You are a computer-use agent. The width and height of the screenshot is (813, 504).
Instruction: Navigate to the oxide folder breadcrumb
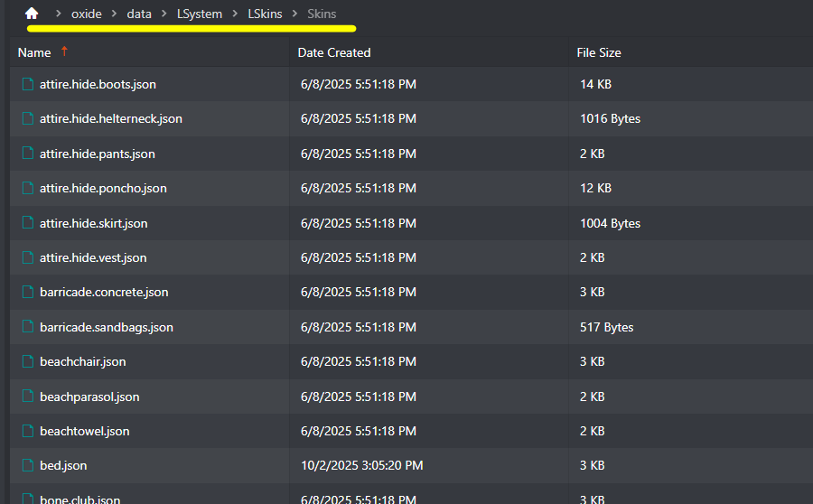click(x=86, y=14)
